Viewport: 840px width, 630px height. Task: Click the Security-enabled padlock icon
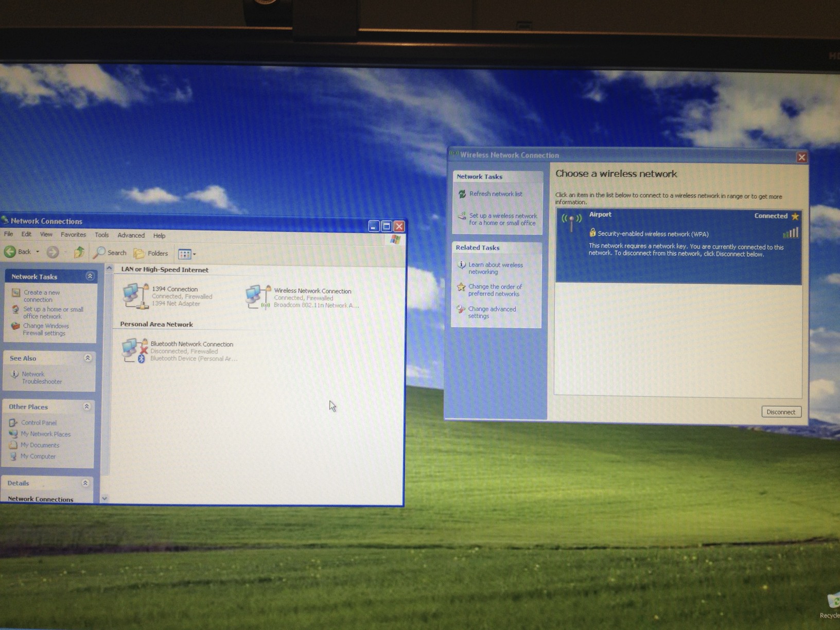tap(592, 233)
